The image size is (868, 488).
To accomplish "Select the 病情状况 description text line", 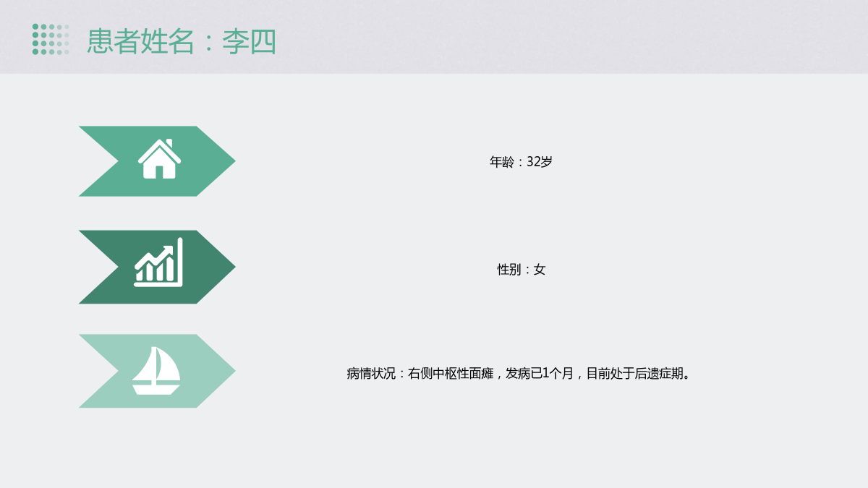I will pyautogui.click(x=521, y=374).
